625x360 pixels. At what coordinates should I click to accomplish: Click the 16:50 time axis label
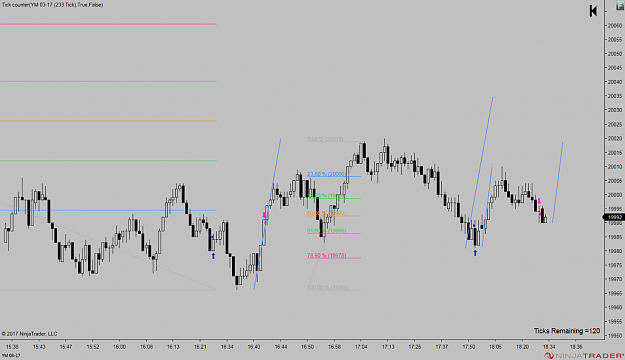click(307, 347)
